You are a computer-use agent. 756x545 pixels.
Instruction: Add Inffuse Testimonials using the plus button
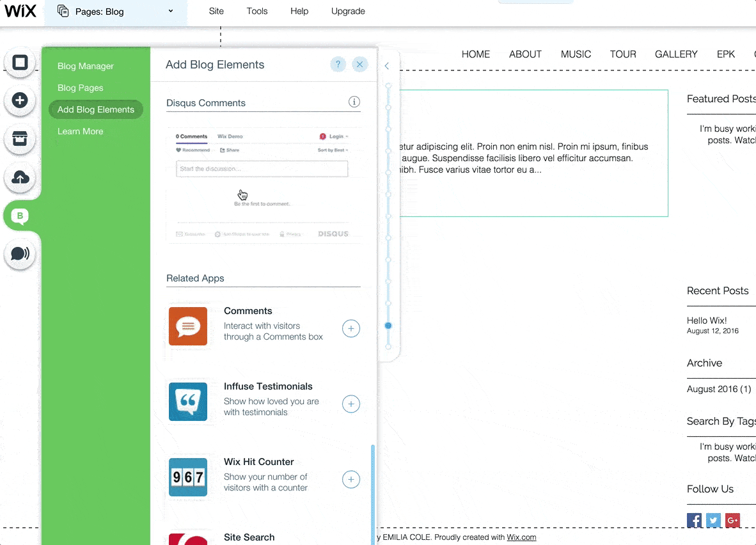[x=350, y=404]
